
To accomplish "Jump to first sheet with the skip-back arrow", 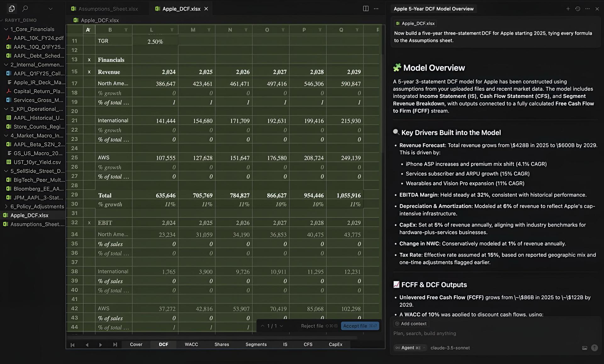I will (72, 344).
